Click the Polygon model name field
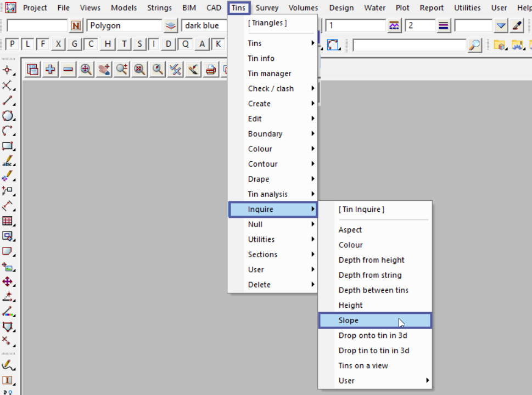This screenshot has width=532, height=395. (x=124, y=26)
